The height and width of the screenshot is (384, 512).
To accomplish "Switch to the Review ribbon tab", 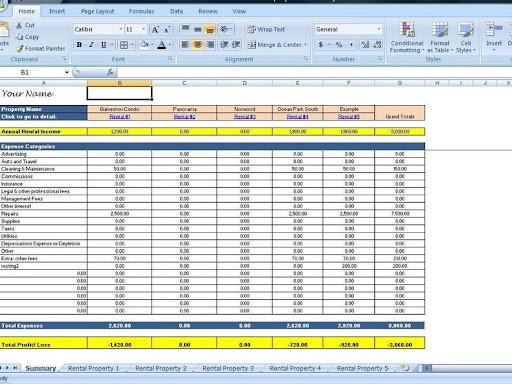I will point(208,11).
